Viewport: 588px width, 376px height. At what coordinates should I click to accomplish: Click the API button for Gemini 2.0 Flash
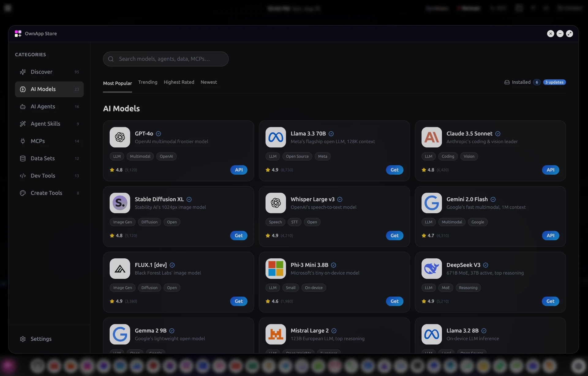pyautogui.click(x=550, y=235)
